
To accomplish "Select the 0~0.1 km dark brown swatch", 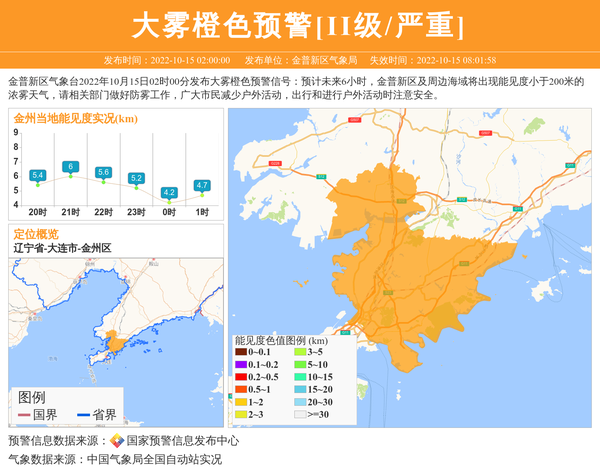I will (241, 352).
